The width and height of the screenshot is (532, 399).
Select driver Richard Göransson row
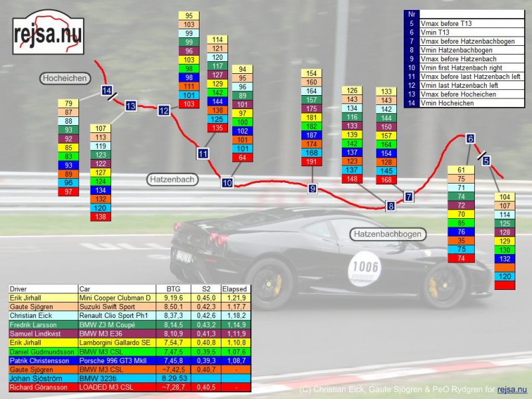(130, 387)
